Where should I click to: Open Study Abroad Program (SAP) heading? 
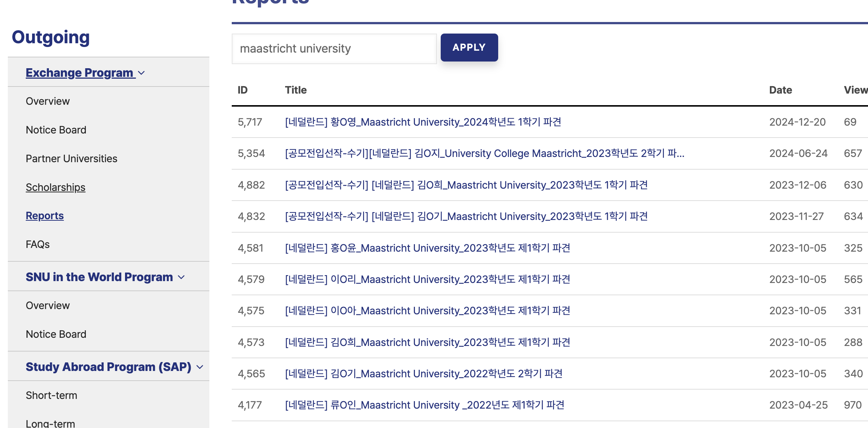point(108,367)
